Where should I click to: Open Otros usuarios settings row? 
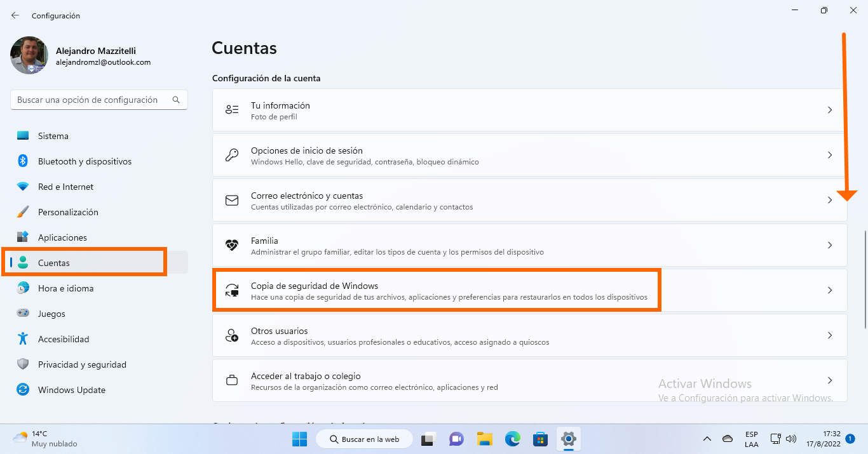pyautogui.click(x=529, y=335)
